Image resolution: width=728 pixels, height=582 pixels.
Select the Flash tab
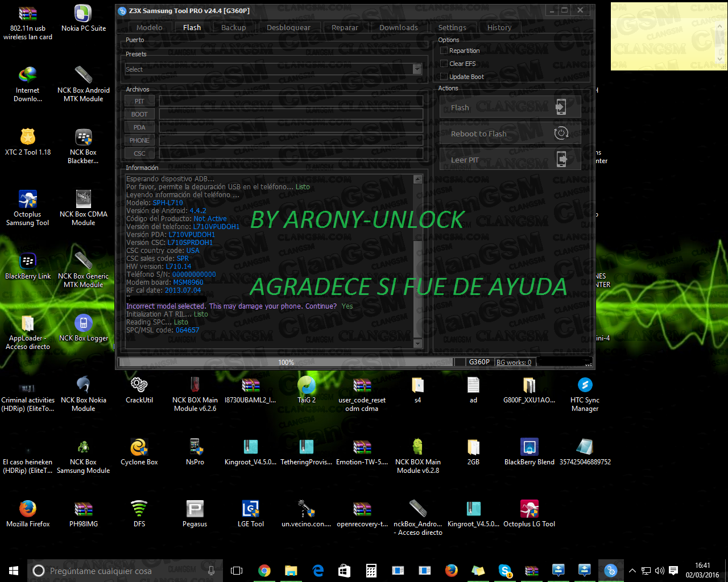click(192, 27)
